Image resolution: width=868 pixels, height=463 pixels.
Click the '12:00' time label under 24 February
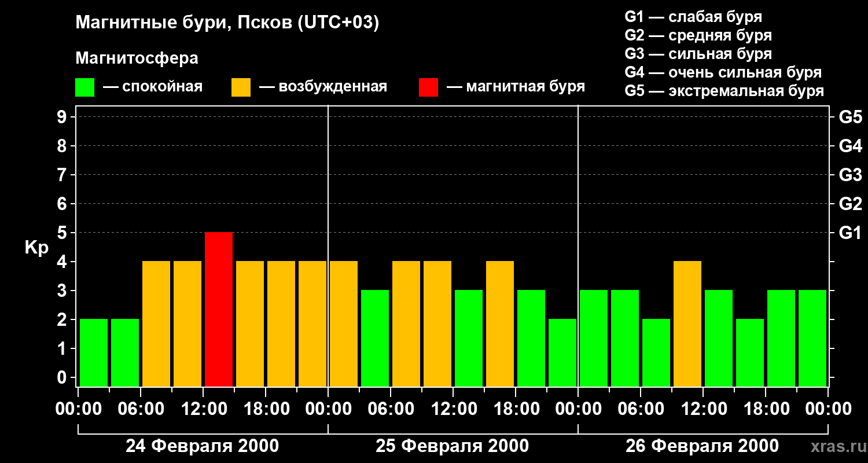click(x=203, y=409)
